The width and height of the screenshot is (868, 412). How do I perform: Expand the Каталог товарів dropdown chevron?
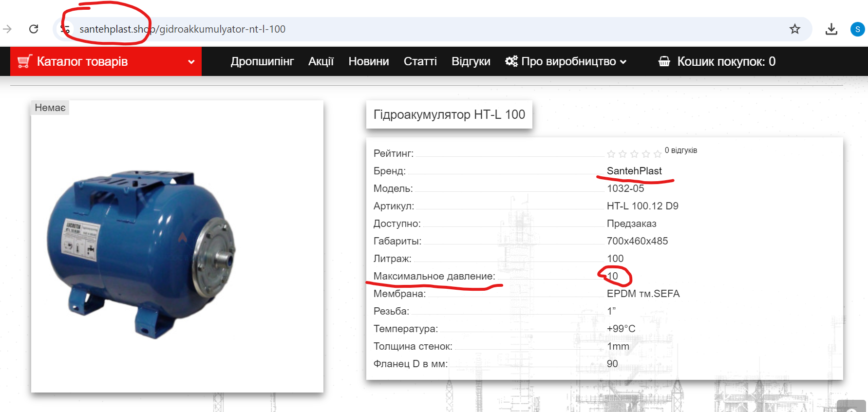click(191, 62)
